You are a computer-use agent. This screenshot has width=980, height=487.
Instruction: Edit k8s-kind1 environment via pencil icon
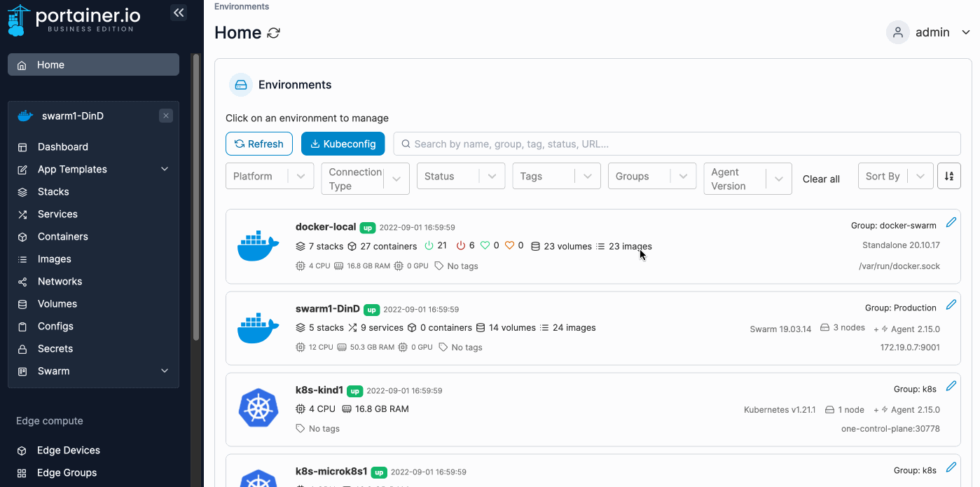coord(951,386)
